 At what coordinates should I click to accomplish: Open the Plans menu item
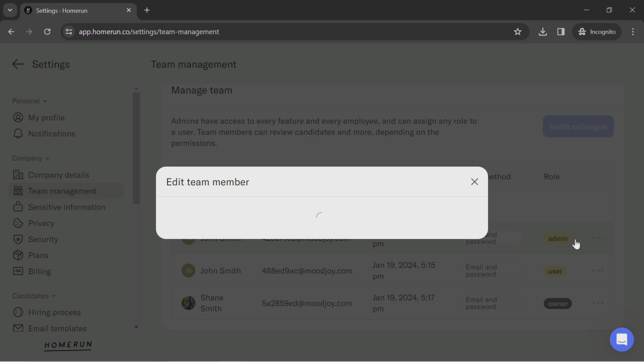38,255
